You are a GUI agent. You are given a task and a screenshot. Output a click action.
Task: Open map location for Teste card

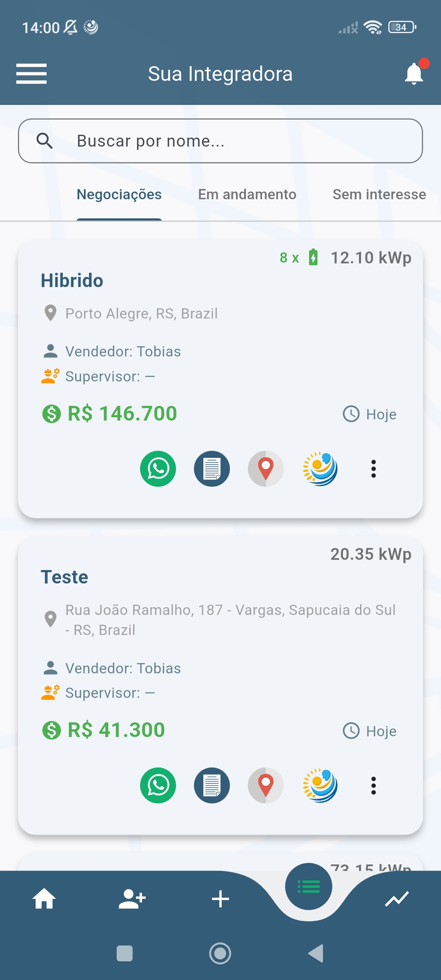point(266,785)
